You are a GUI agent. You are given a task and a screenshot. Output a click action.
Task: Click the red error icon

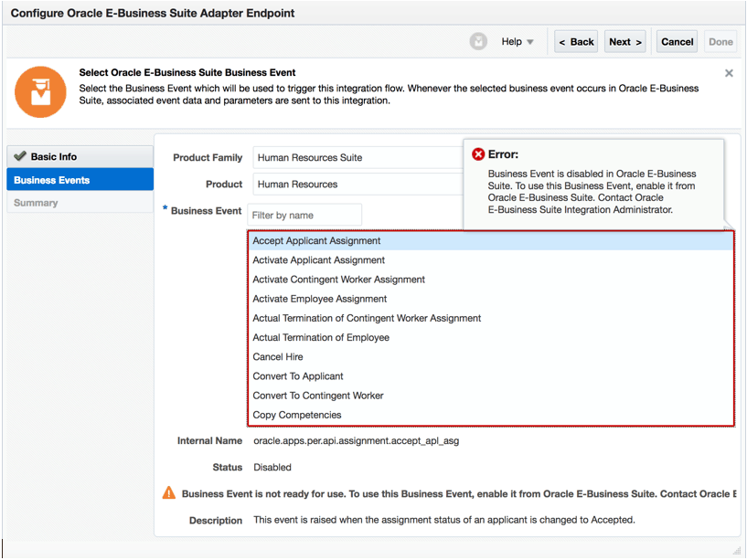[478, 154]
